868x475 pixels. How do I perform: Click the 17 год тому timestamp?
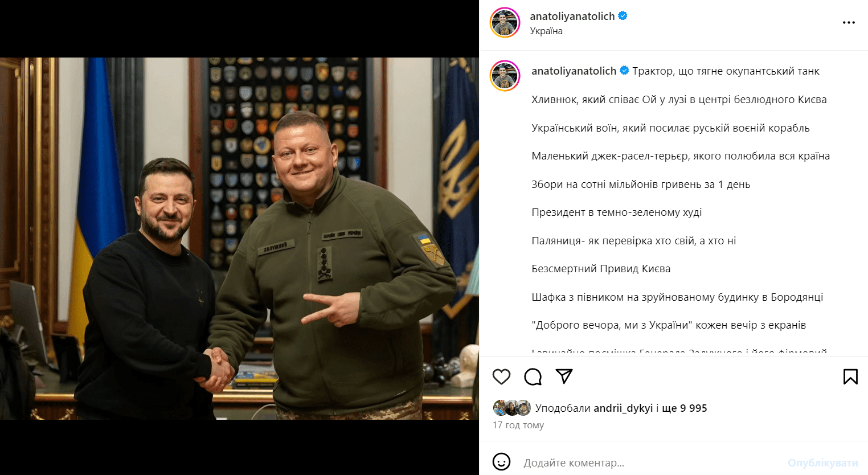tap(518, 425)
